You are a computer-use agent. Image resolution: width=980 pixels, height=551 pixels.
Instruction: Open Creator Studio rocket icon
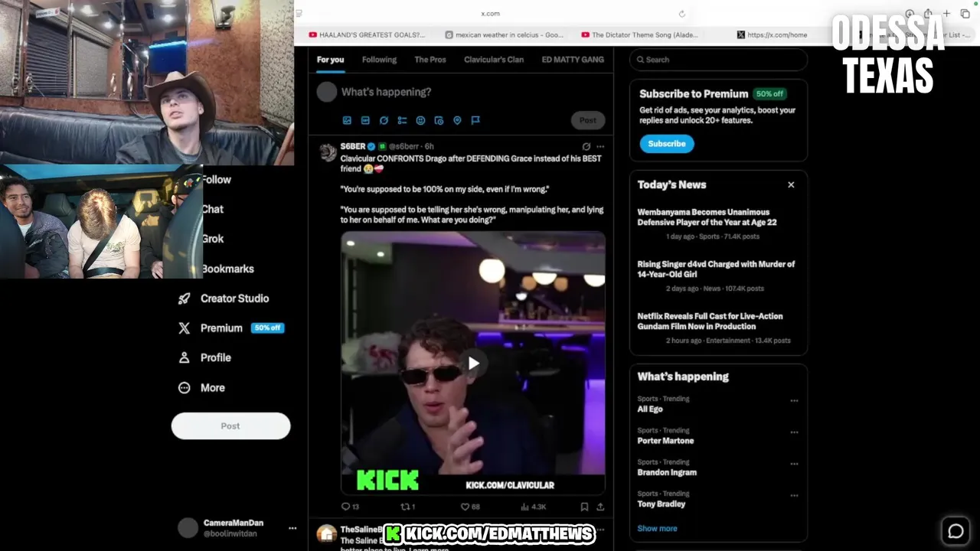tap(184, 298)
